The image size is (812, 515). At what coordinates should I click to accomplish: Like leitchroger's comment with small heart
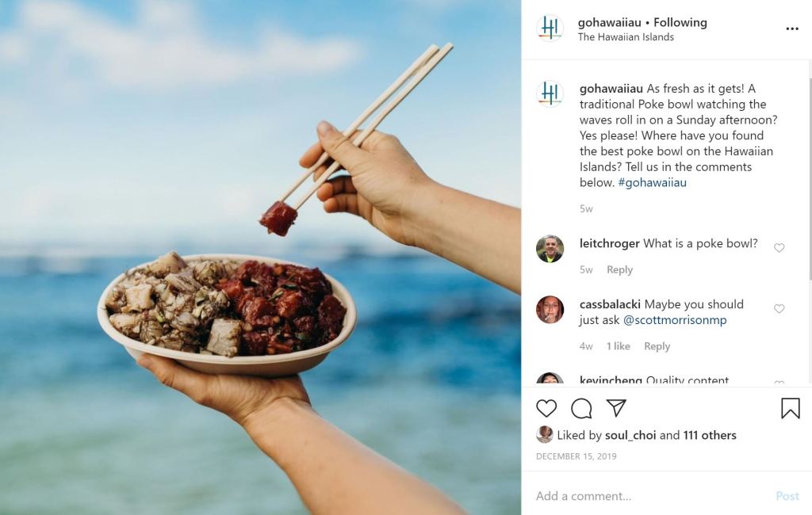click(779, 248)
